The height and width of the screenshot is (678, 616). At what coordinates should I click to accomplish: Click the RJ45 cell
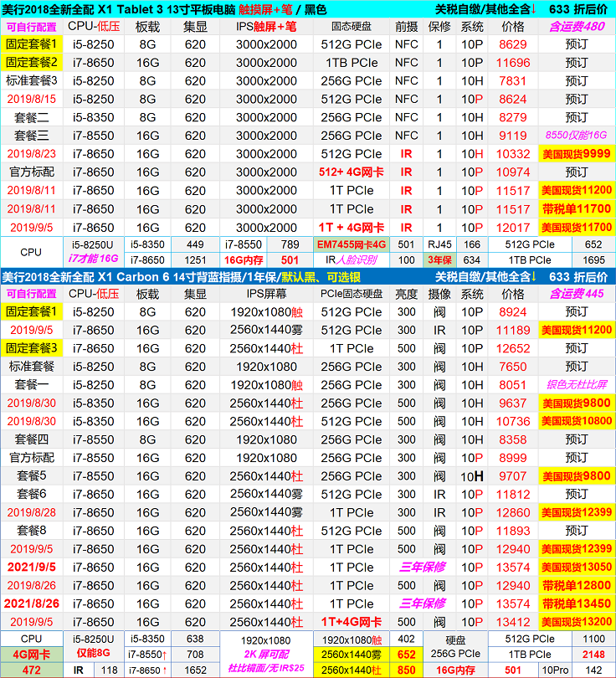tap(439, 244)
